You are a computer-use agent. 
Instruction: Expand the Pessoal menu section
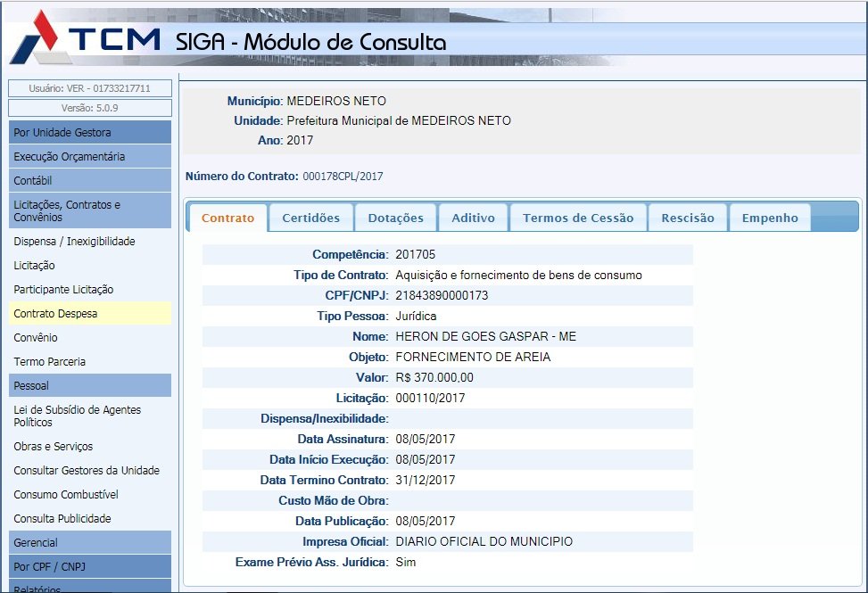[89, 386]
